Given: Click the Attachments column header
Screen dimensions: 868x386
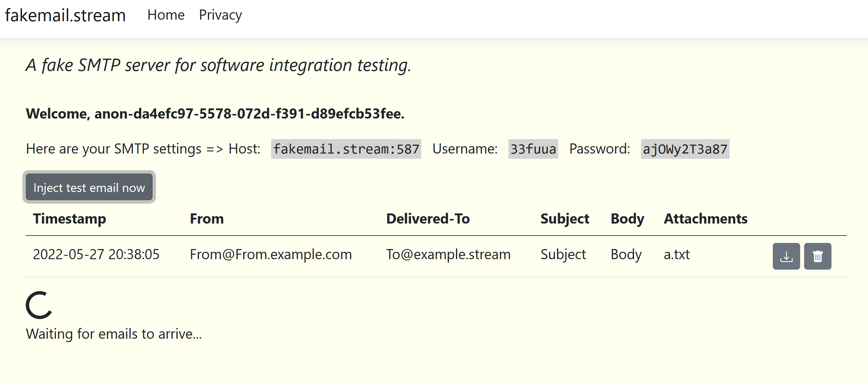Looking at the screenshot, I should (705, 219).
